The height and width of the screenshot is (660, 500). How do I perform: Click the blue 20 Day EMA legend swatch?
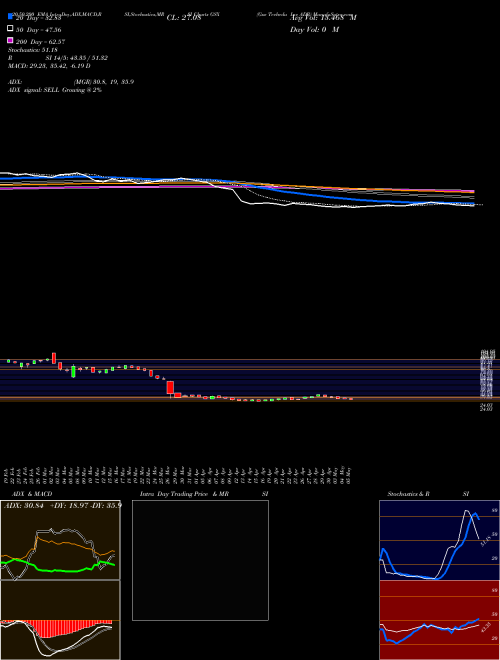pos(10,17)
